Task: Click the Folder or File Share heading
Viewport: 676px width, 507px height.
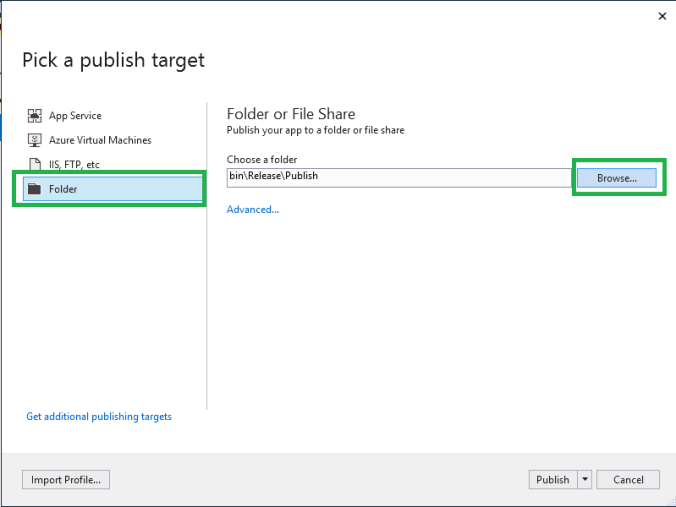Action: [x=291, y=114]
